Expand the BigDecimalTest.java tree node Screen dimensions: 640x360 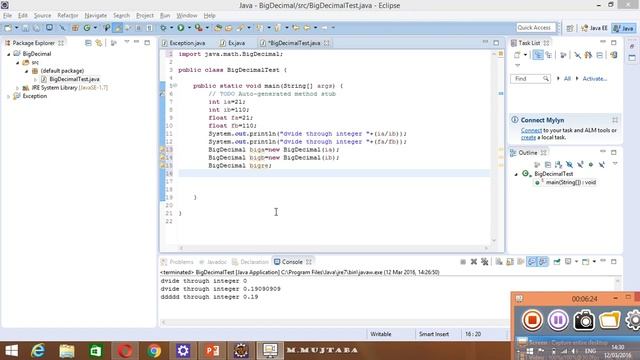click(36, 79)
